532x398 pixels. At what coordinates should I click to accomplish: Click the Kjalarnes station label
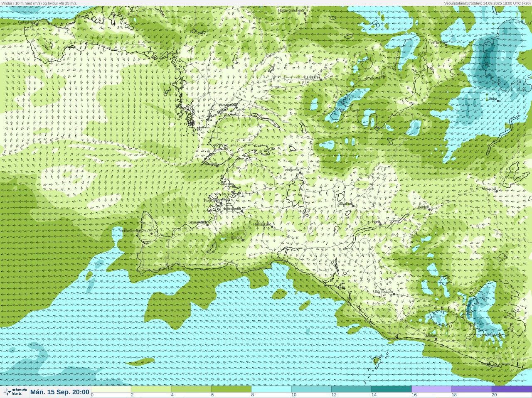coord(226,183)
